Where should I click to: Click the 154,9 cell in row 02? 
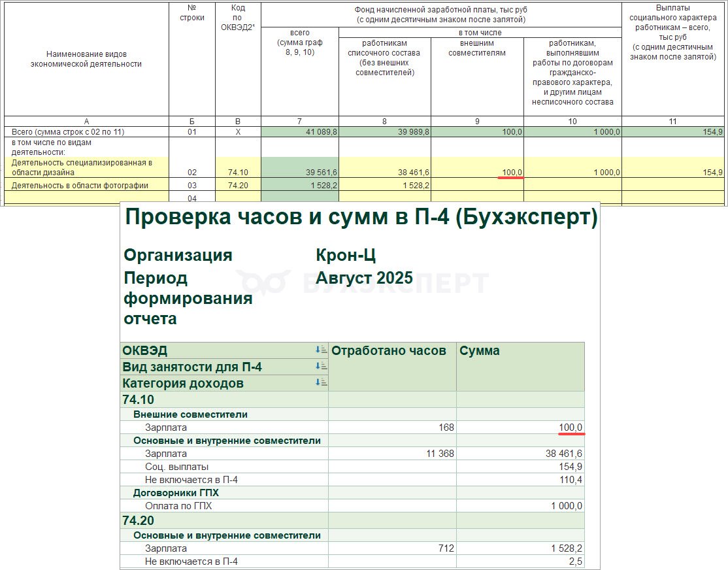pyautogui.click(x=673, y=167)
